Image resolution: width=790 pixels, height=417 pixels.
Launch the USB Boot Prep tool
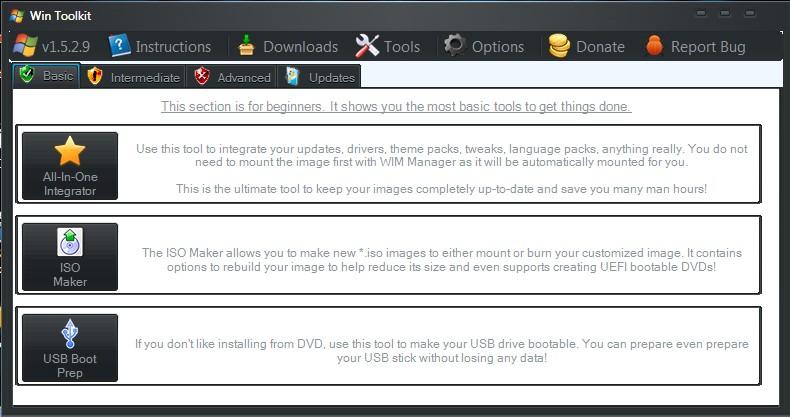point(70,348)
